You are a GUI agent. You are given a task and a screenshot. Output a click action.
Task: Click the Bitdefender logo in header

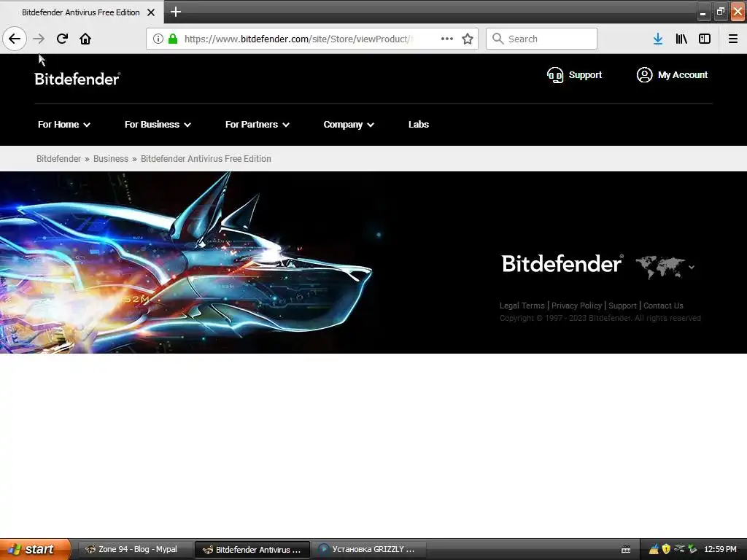[77, 79]
